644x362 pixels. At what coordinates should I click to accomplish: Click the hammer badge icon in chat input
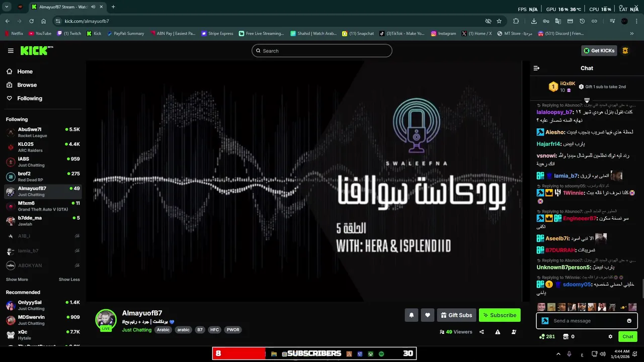[545, 321]
